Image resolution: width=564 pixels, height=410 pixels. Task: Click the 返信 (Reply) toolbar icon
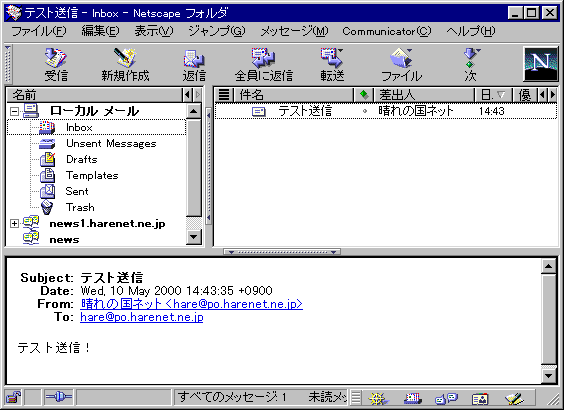click(x=194, y=65)
